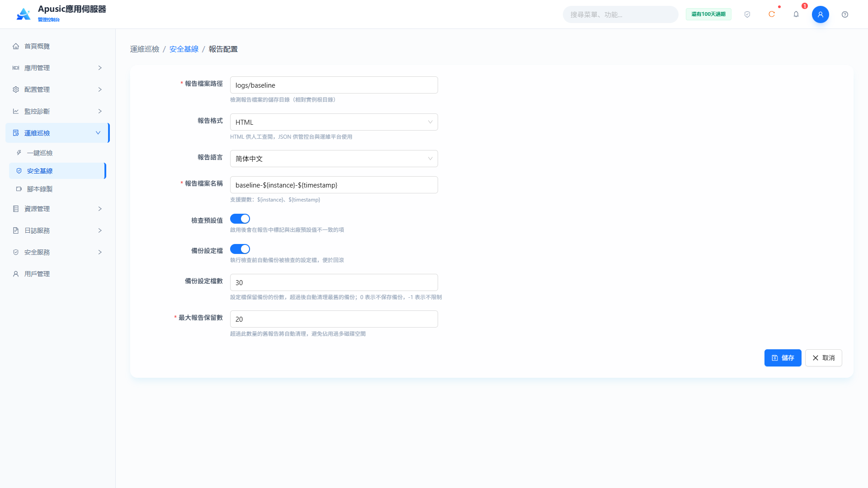Open the shield security icon in header
The width and height of the screenshot is (868, 488).
pos(747,14)
